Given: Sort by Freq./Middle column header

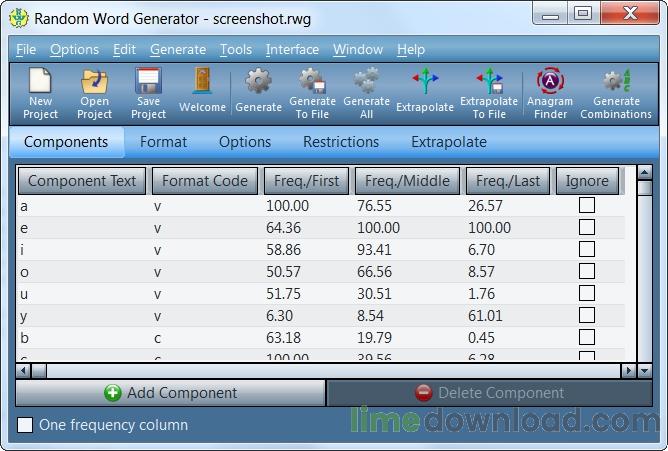Looking at the screenshot, I should click(406, 181).
